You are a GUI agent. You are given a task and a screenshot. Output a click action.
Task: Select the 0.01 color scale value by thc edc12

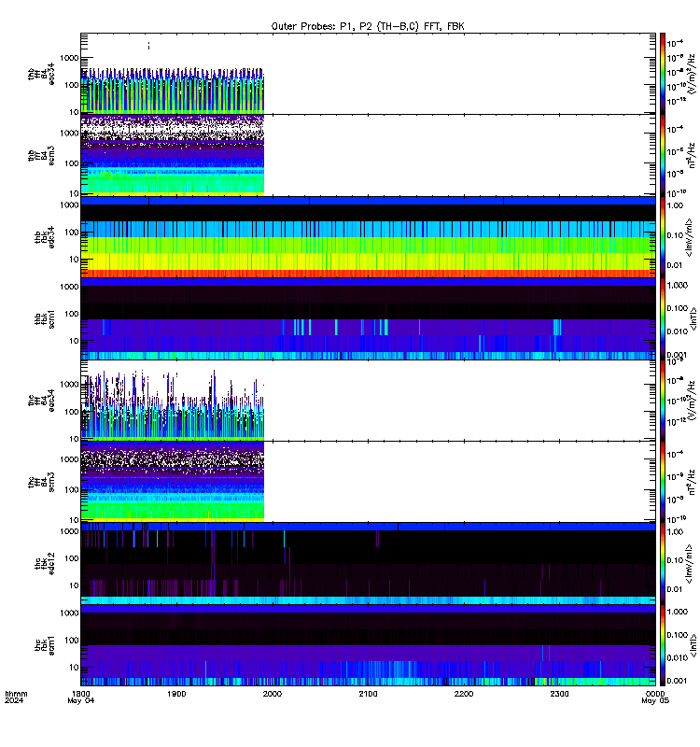675,589
